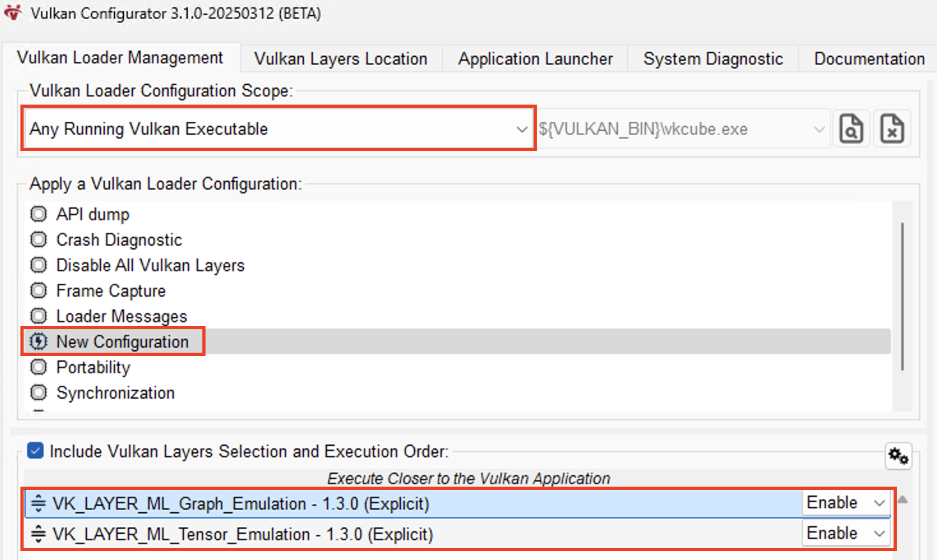This screenshot has width=937, height=560.
Task: Open the Any Running Vulkan Executable dropdown
Action: click(x=278, y=129)
